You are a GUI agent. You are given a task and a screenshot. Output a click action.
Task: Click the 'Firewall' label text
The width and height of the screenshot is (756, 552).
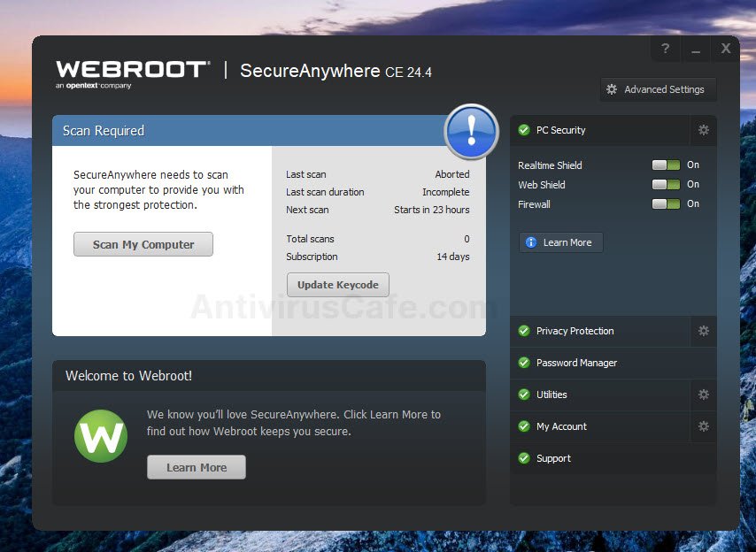tap(534, 204)
